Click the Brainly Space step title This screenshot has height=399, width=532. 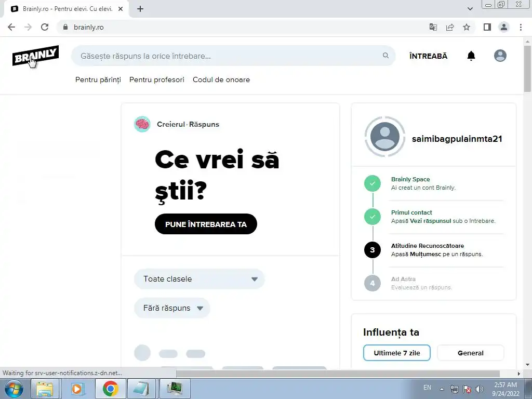tap(410, 179)
